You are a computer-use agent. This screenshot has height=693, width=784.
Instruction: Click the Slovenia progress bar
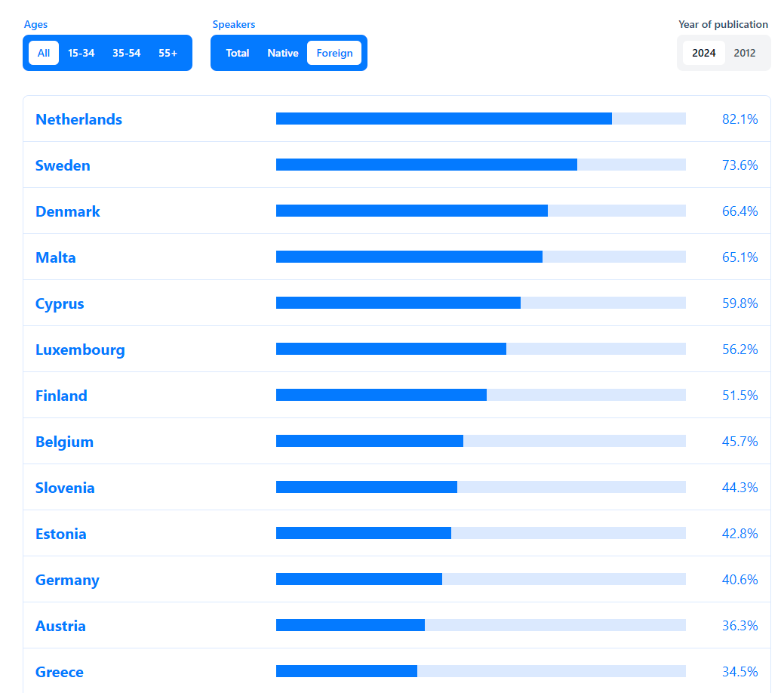tap(481, 487)
